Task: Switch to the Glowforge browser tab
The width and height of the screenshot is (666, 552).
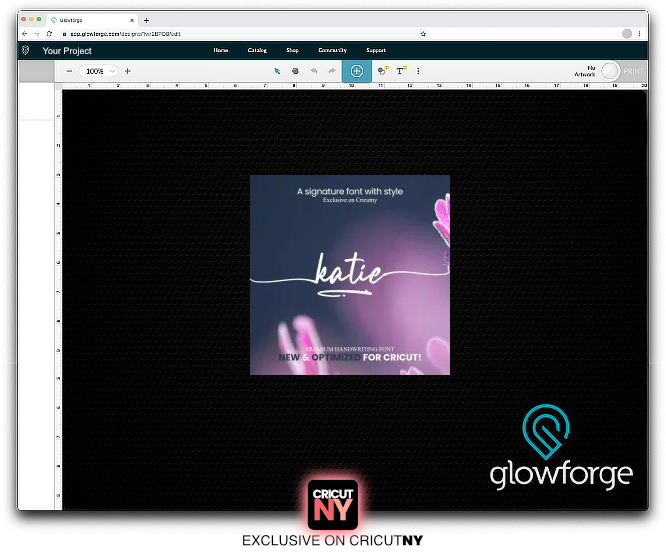Action: click(x=92, y=20)
